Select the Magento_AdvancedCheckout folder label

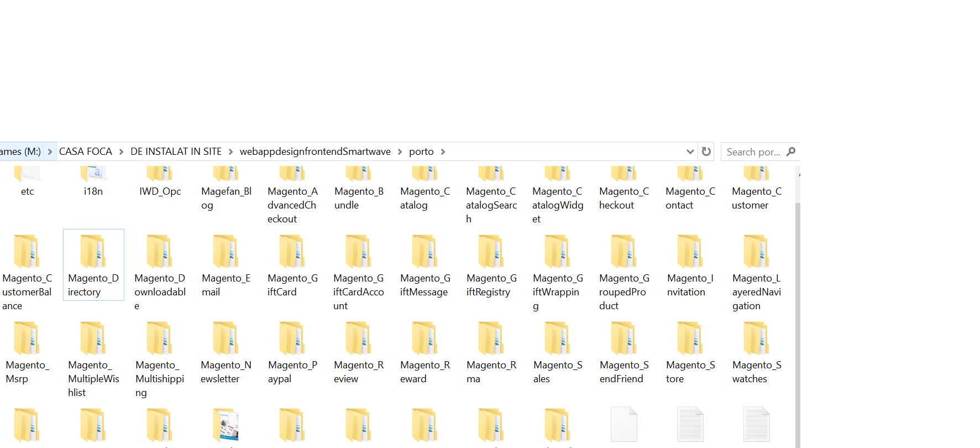pos(292,205)
